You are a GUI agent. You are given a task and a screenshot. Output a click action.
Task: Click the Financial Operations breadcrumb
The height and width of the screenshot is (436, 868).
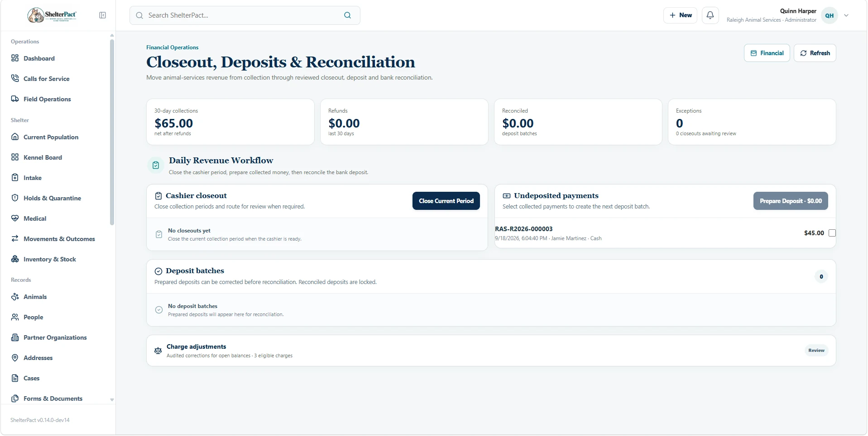(x=172, y=47)
